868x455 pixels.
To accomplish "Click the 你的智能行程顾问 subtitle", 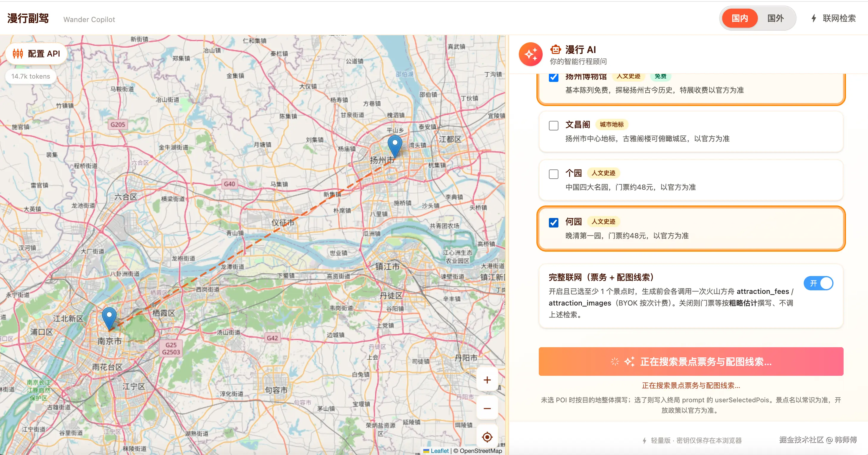I will tap(578, 62).
